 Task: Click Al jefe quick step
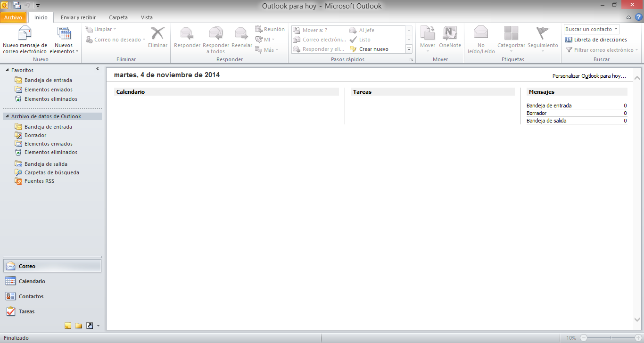click(x=362, y=30)
